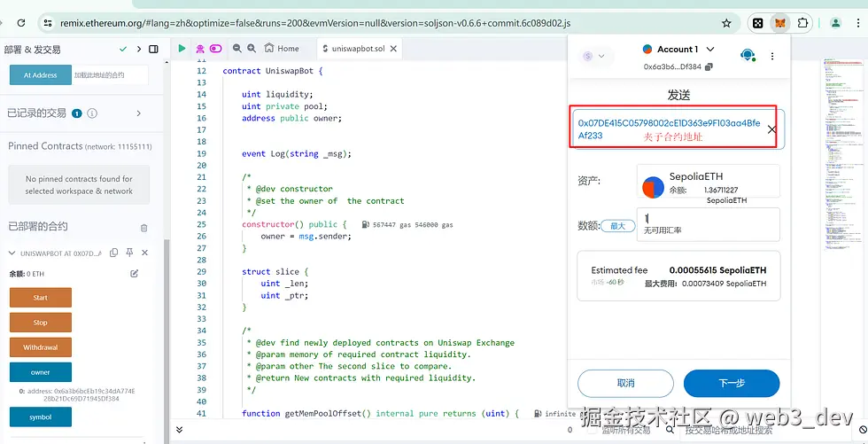Click 'No pinned contracts found' message
This screenshot has width=868, height=444.
point(79,185)
